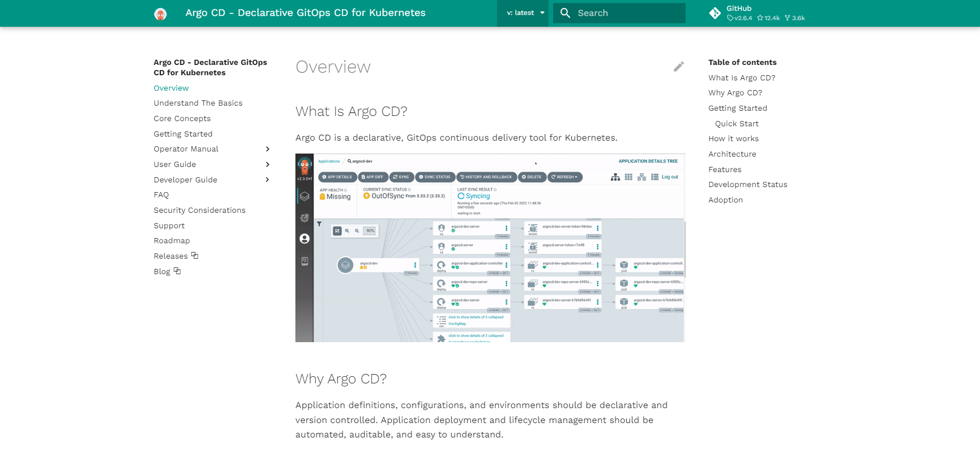Click the header title Argo CD text
Viewport: 980px width, 455px height.
click(305, 13)
